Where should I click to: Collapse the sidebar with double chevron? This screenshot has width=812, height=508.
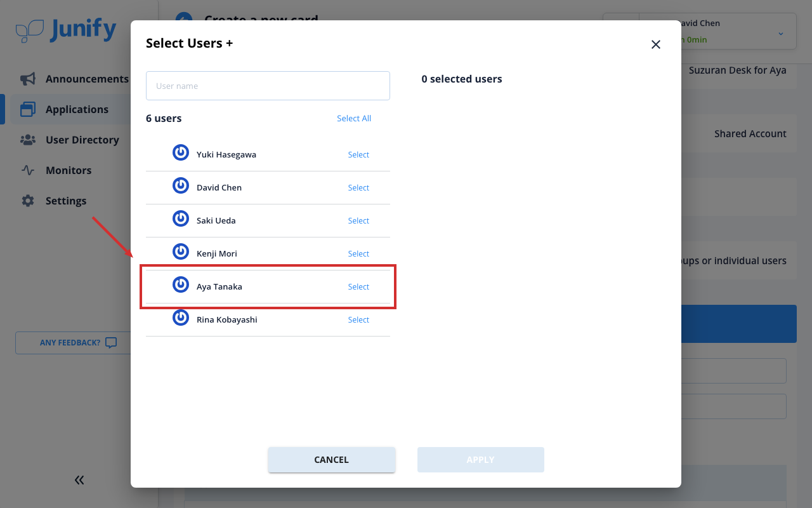point(79,480)
